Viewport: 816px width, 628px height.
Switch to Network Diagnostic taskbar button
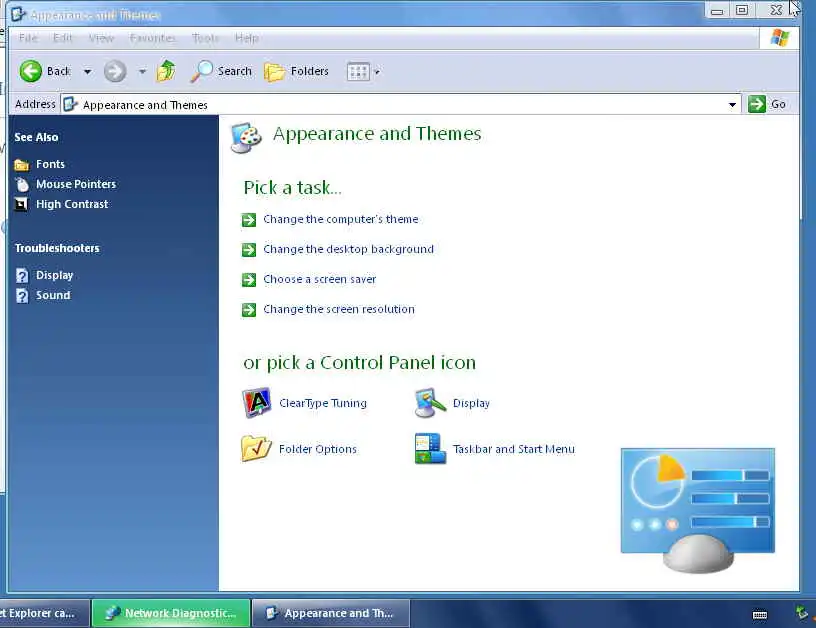point(171,613)
